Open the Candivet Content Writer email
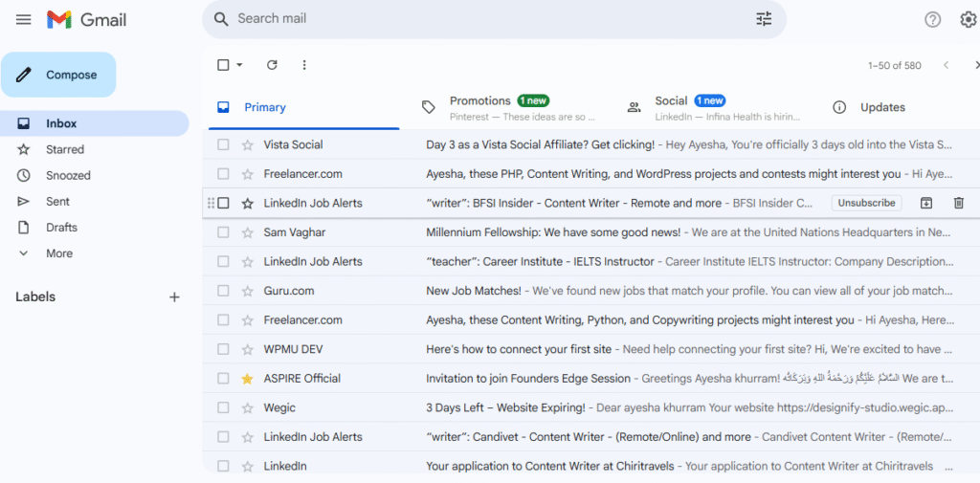 [x=591, y=437]
